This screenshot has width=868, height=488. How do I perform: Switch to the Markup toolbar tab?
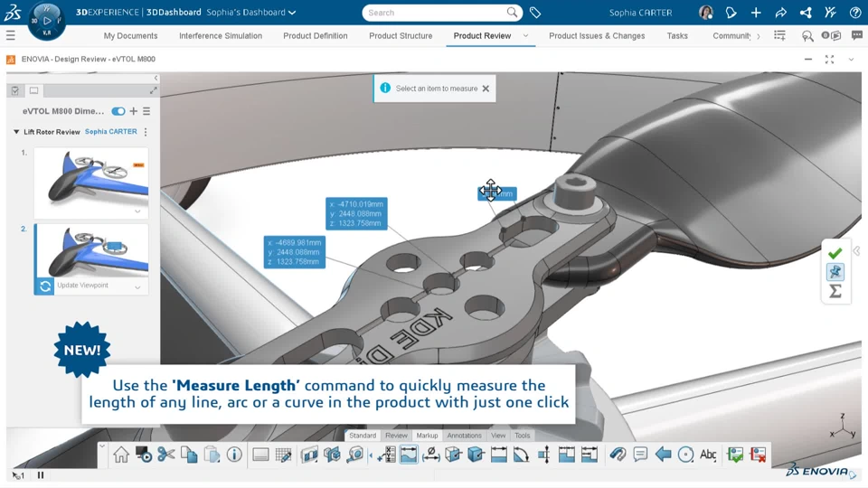pyautogui.click(x=427, y=436)
